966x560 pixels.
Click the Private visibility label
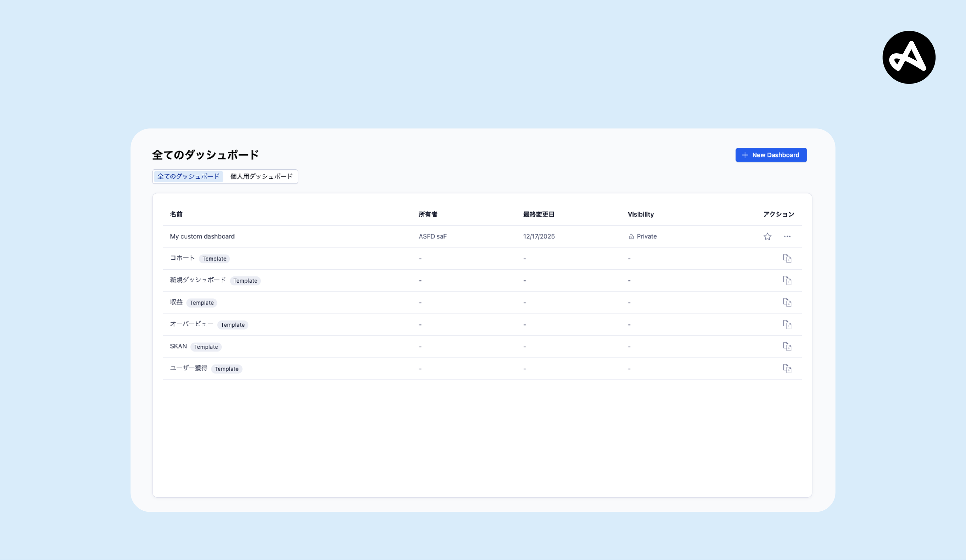point(646,236)
